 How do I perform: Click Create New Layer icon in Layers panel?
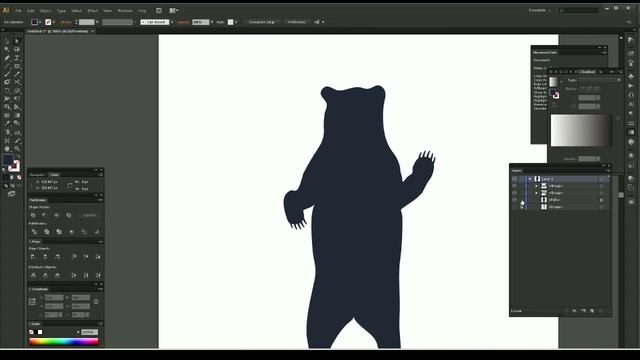(592, 311)
